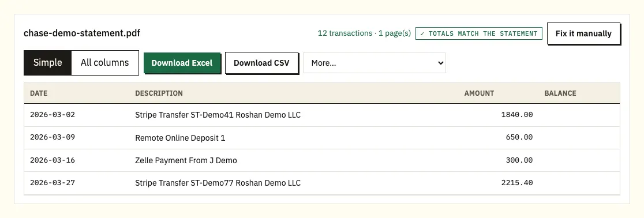Select the date cell 2026-03-02
644x218 pixels.
click(53, 115)
